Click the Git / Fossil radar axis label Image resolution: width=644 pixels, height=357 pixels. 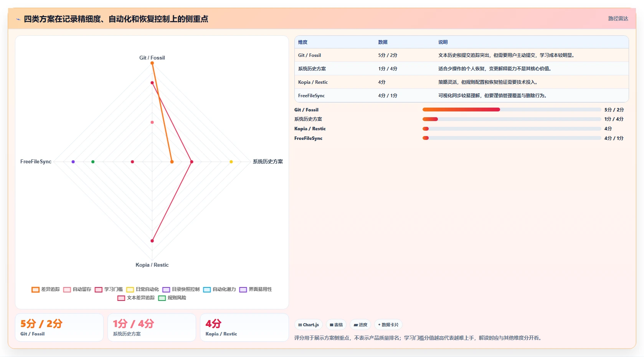point(152,58)
